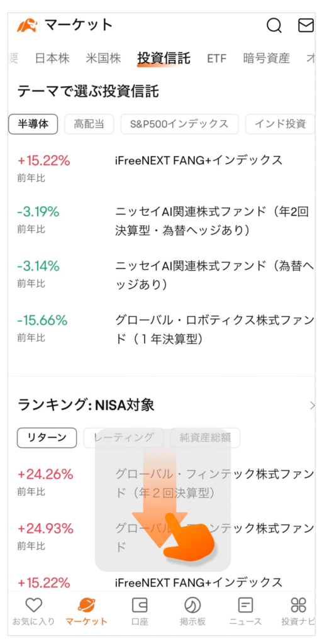The image size is (322, 644).
Task: Open iFreeNEXT FANG+インデックス fund in theme list
Action: coord(199,160)
